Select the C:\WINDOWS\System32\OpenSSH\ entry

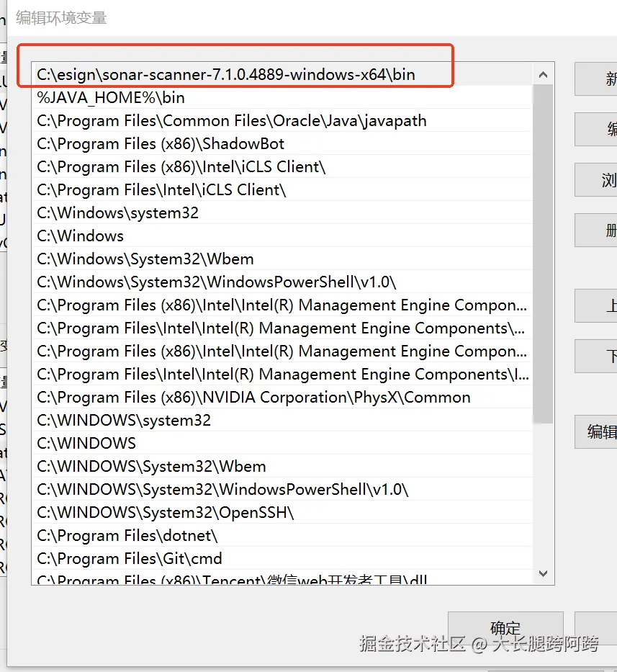[x=282, y=513]
